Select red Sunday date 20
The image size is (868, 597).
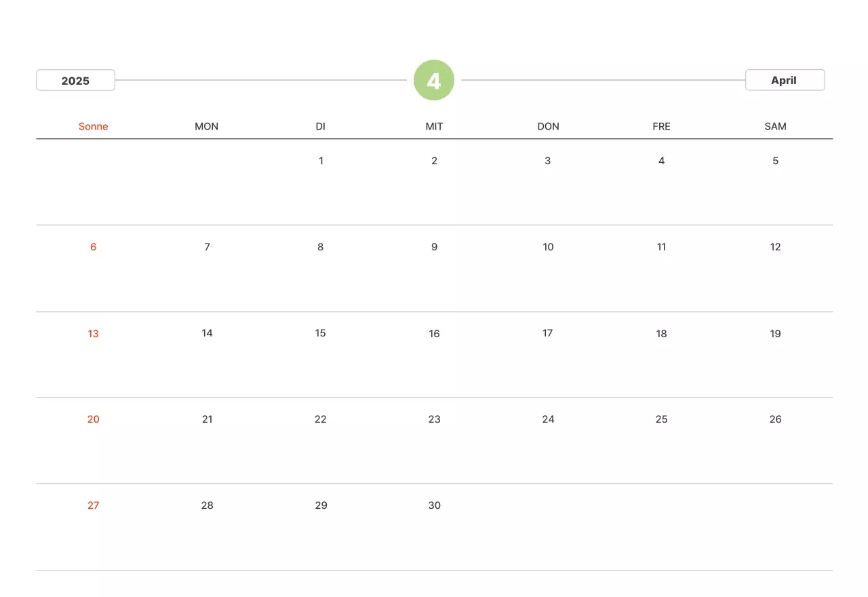tap(94, 419)
